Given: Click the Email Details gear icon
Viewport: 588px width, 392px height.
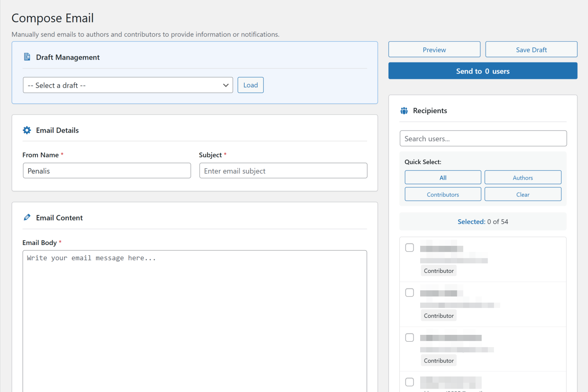Looking at the screenshot, I should [27, 130].
